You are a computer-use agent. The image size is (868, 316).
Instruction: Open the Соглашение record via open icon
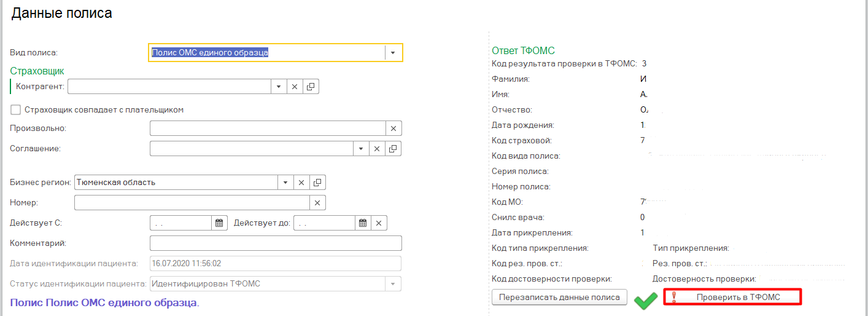[x=393, y=149]
